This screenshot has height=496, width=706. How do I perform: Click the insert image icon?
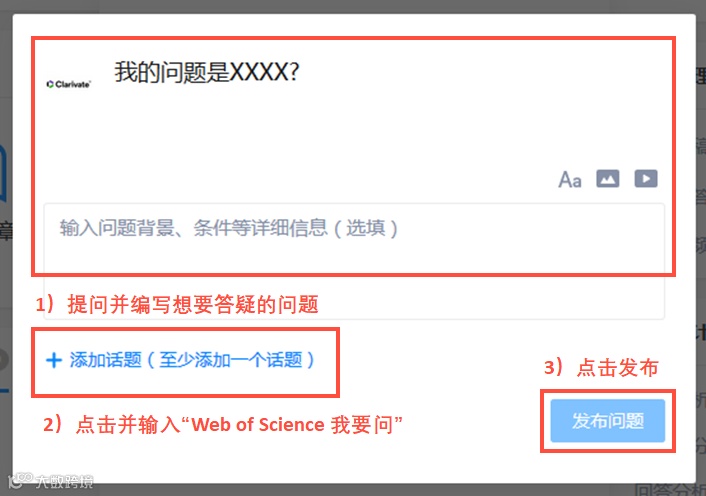[x=608, y=179]
